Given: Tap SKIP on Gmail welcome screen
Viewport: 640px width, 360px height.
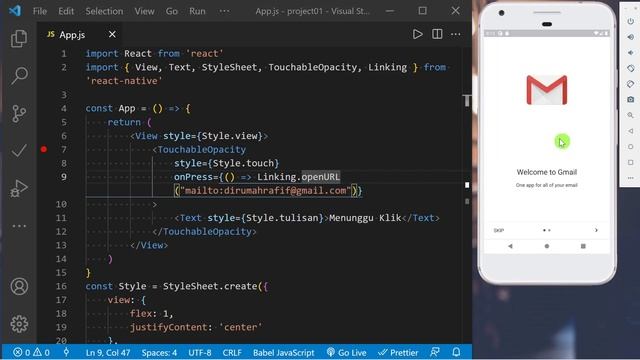Looking at the screenshot, I should (499, 230).
